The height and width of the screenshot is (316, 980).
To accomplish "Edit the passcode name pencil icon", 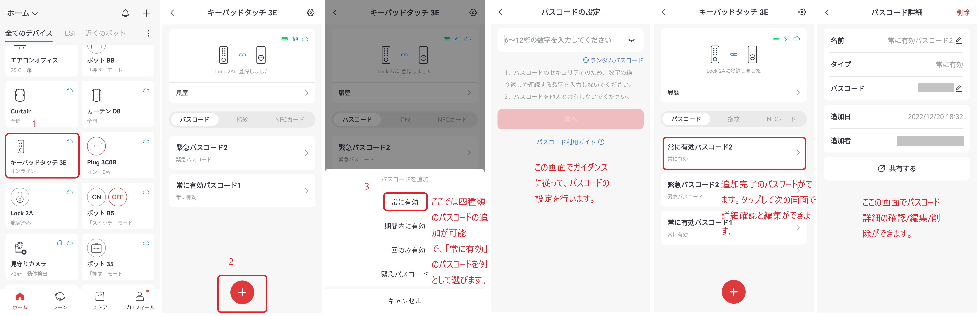I will pyautogui.click(x=959, y=40).
